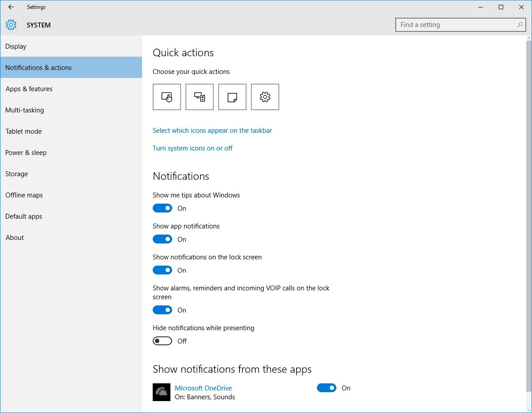Viewport: 532px width, 413px height.
Task: Disable Show app notifications switch
Action: [x=162, y=239]
